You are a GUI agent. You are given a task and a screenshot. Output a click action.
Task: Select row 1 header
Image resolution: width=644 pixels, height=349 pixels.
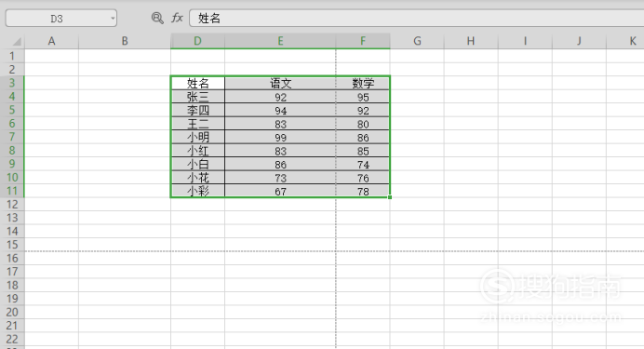[12, 56]
